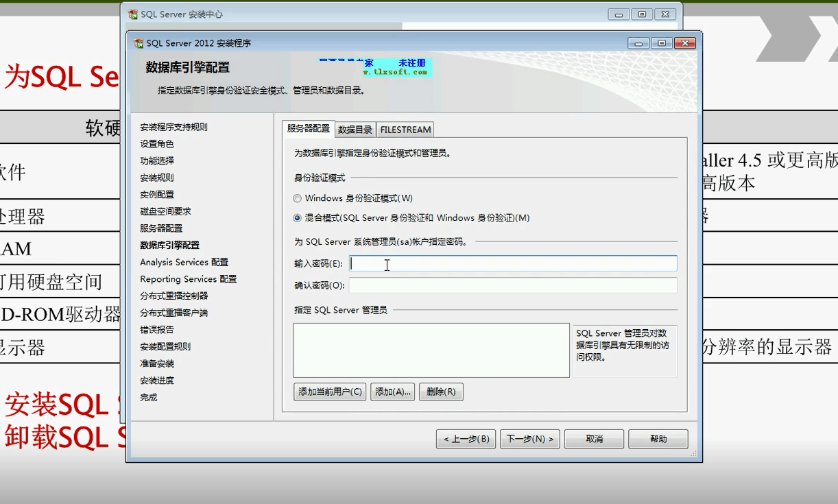Switch to the 服务器配置 tab

click(308, 128)
